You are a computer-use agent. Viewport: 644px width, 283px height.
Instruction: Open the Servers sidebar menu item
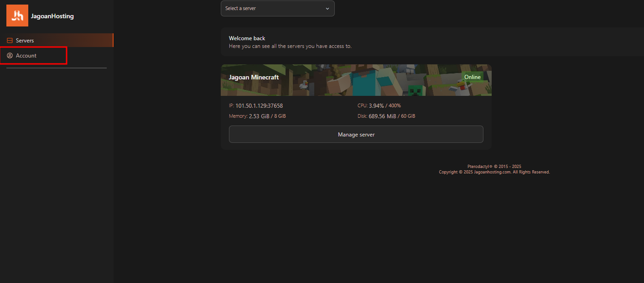click(57, 40)
